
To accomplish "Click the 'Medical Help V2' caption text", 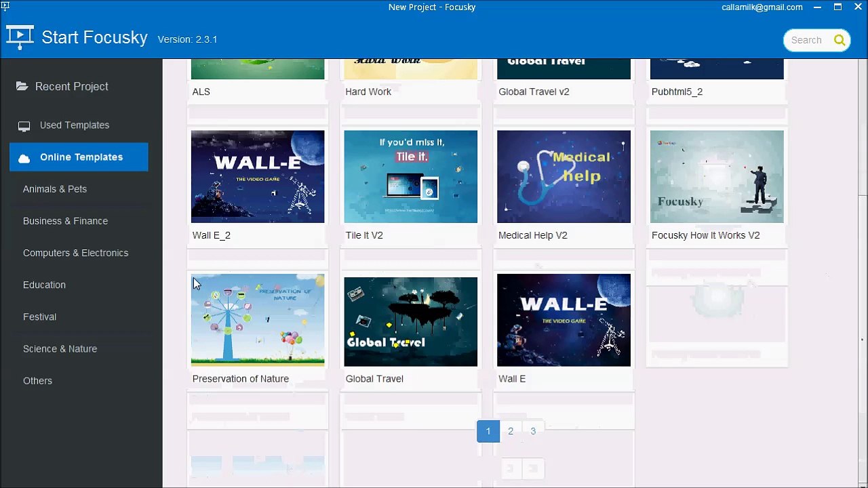I will coord(533,235).
